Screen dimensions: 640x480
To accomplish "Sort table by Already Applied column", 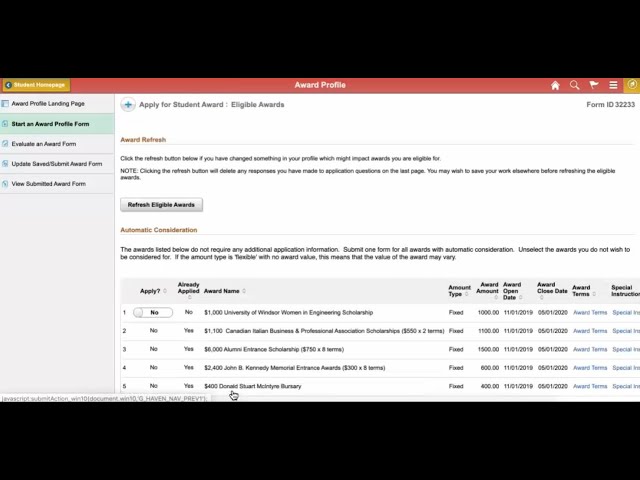I will pyautogui.click(x=188, y=288).
